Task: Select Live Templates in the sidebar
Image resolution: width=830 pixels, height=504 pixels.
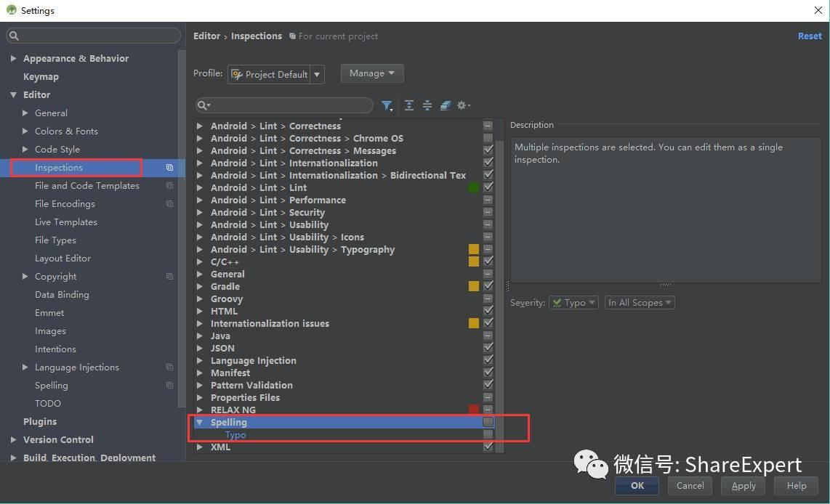Action: pyautogui.click(x=65, y=222)
